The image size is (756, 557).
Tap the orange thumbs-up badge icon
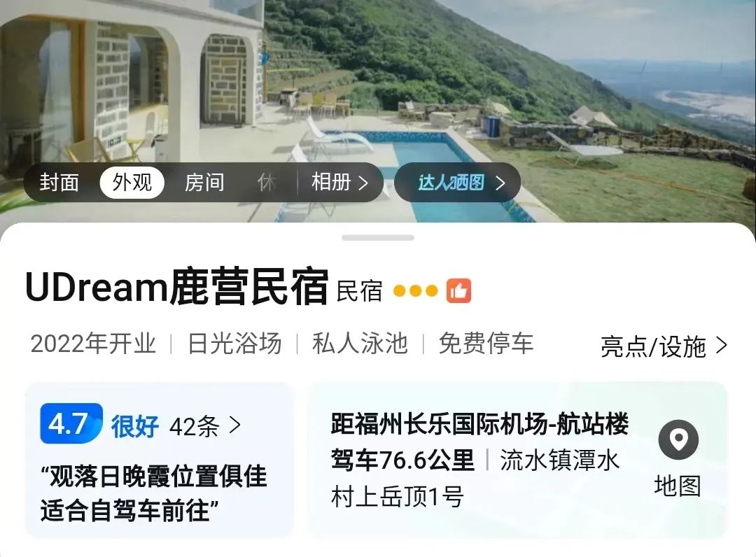(x=458, y=290)
